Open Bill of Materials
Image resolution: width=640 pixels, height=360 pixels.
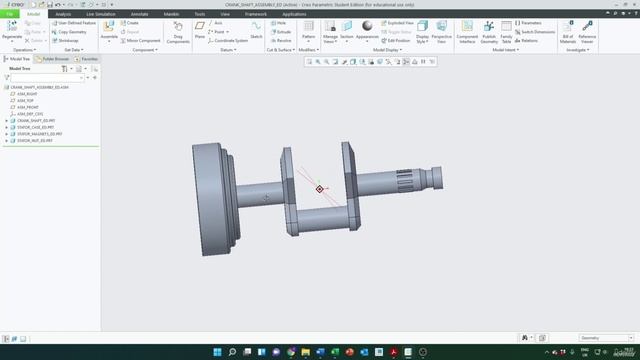(x=568, y=32)
